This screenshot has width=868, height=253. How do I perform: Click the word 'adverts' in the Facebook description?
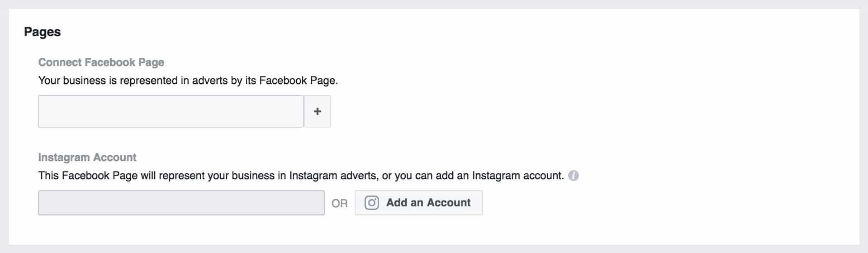(x=210, y=81)
